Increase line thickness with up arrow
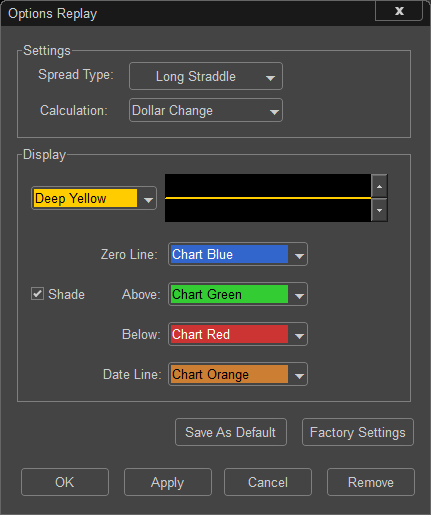Viewport: 431px width, 515px height. click(x=379, y=186)
